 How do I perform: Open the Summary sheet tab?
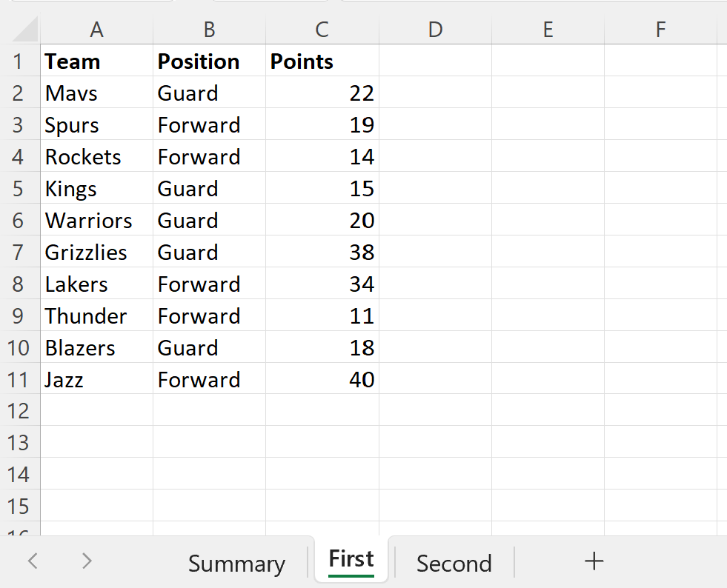tap(236, 564)
